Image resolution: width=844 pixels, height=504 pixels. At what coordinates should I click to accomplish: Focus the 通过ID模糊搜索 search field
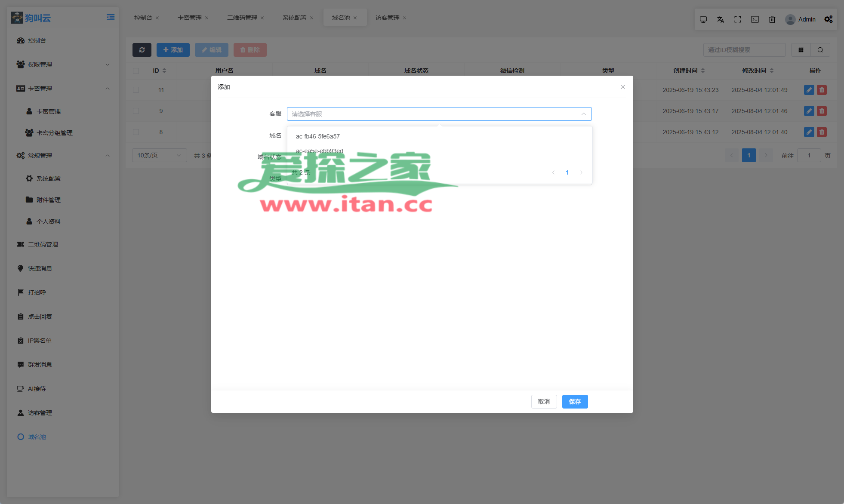point(744,50)
